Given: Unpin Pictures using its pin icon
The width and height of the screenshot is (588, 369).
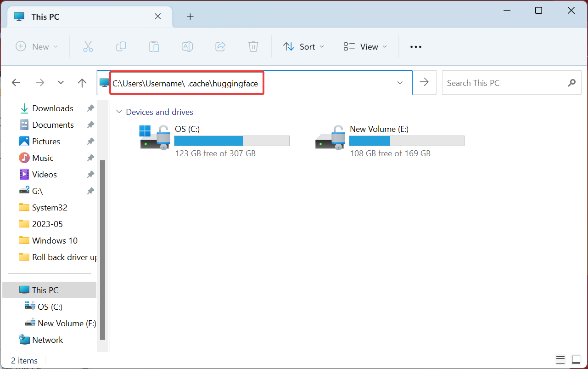Looking at the screenshot, I should 90,142.
